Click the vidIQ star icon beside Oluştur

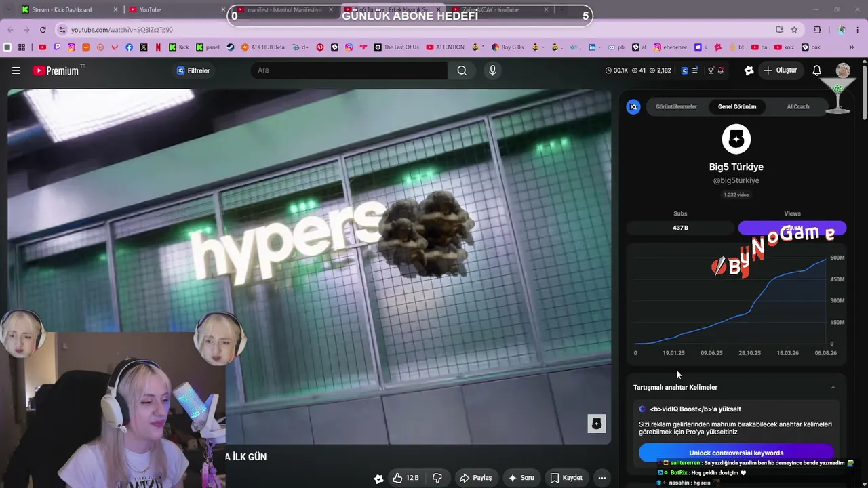click(x=749, y=70)
